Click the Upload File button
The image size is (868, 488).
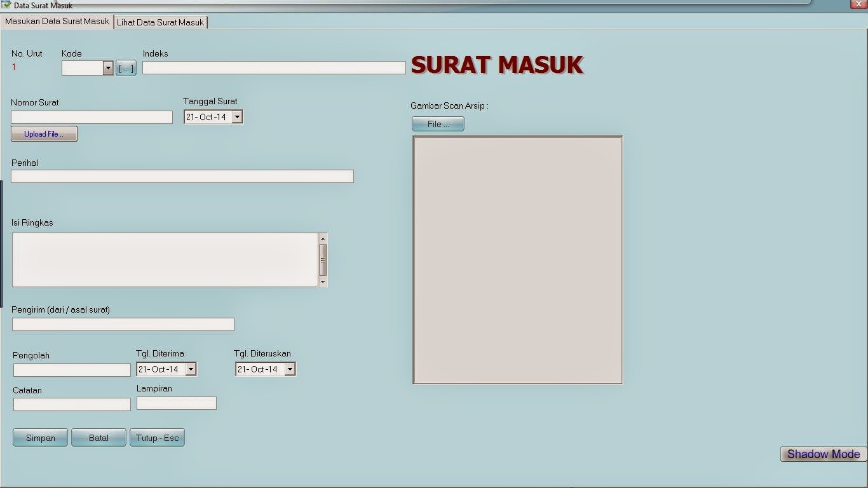point(44,134)
